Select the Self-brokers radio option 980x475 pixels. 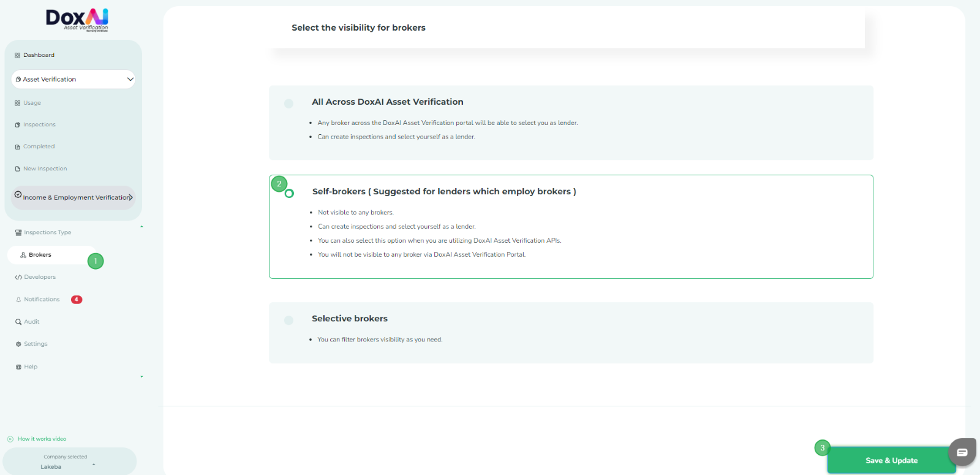tap(290, 194)
